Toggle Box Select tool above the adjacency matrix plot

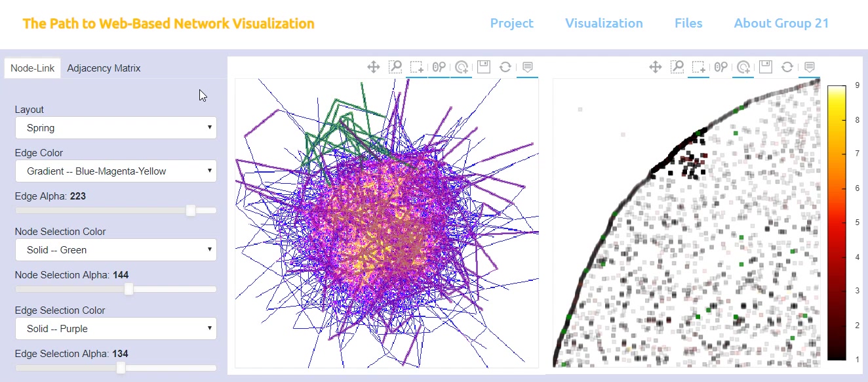[699, 66]
